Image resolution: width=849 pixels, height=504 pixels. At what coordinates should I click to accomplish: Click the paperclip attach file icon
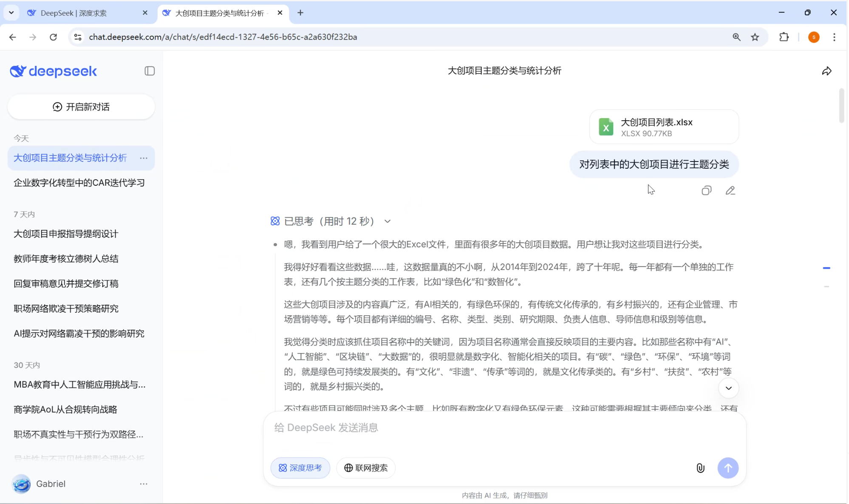tap(700, 468)
